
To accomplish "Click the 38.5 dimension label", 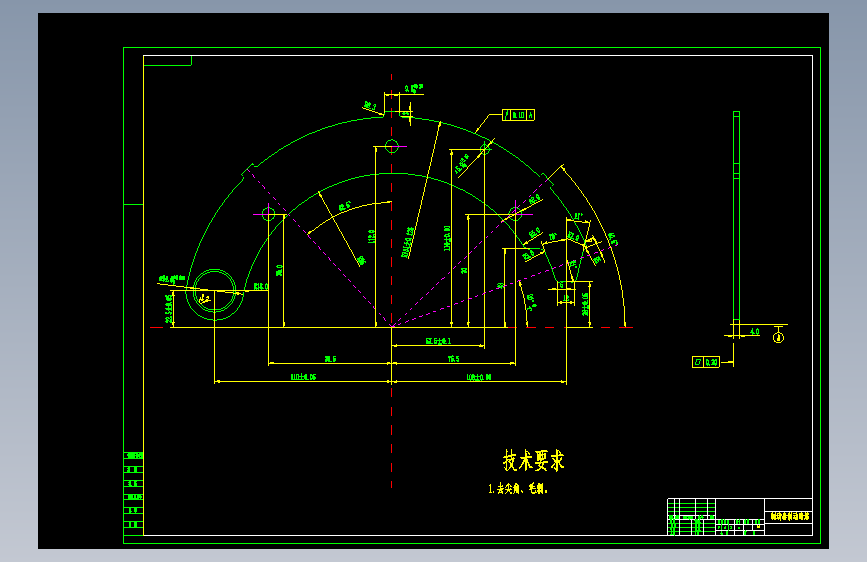I will coord(330,359).
